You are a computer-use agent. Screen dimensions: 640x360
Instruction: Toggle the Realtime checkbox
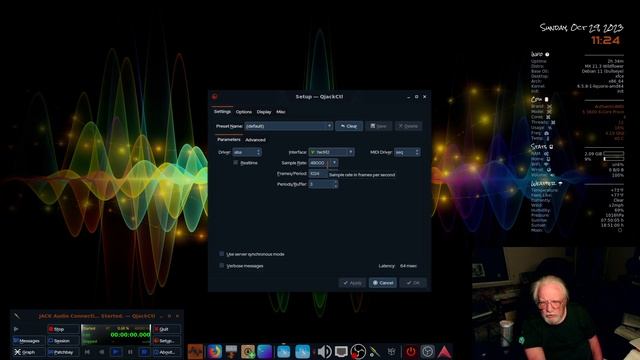click(236, 163)
